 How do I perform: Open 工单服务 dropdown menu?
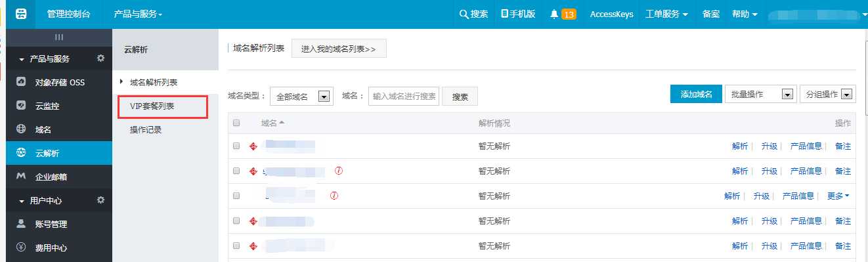[x=666, y=14]
